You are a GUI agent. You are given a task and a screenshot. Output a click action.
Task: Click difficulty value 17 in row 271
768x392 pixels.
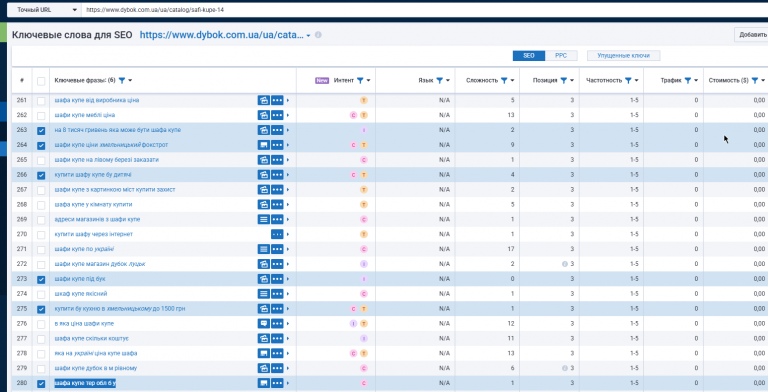pyautogui.click(x=511, y=249)
